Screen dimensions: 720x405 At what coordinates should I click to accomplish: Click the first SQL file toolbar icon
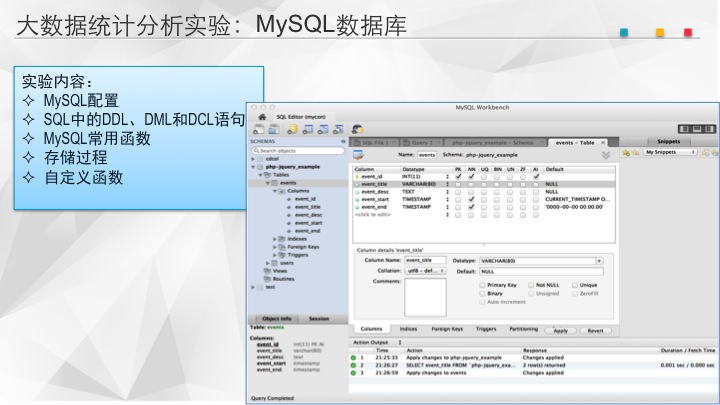[x=257, y=129]
